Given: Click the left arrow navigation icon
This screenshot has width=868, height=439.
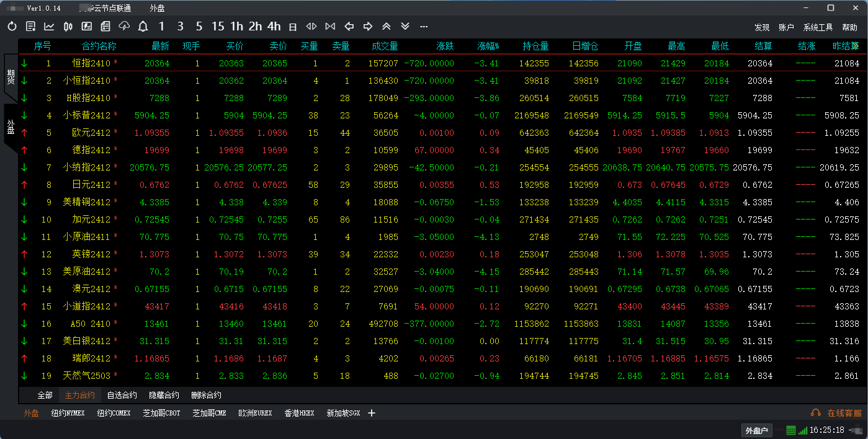Looking at the screenshot, I should [x=349, y=27].
